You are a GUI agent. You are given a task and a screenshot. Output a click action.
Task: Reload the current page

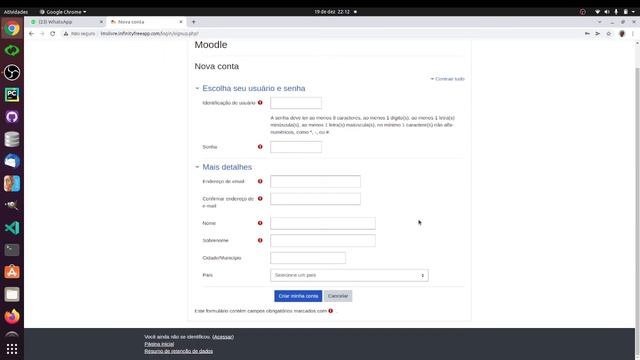[53, 33]
